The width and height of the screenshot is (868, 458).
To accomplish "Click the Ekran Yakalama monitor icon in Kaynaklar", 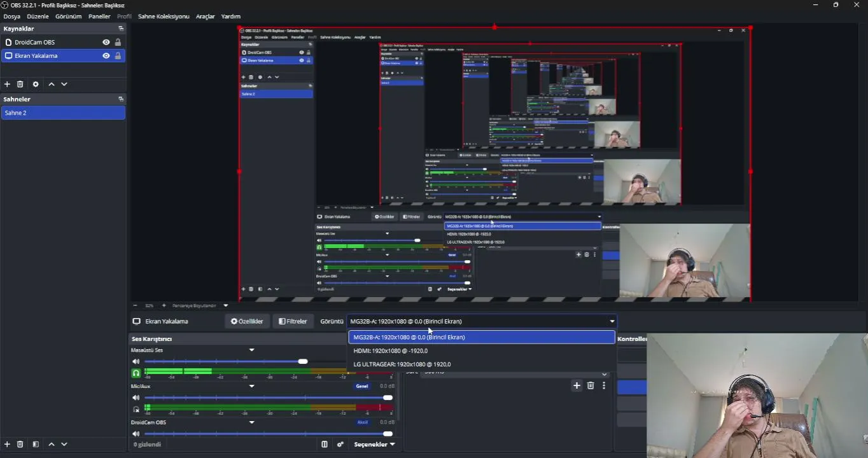I will tap(8, 55).
